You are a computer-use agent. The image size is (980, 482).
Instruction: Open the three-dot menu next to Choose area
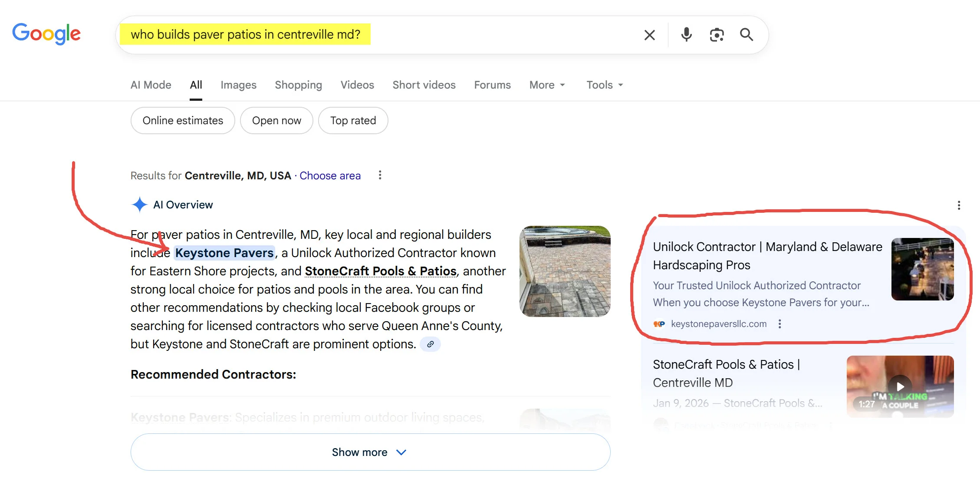point(380,175)
